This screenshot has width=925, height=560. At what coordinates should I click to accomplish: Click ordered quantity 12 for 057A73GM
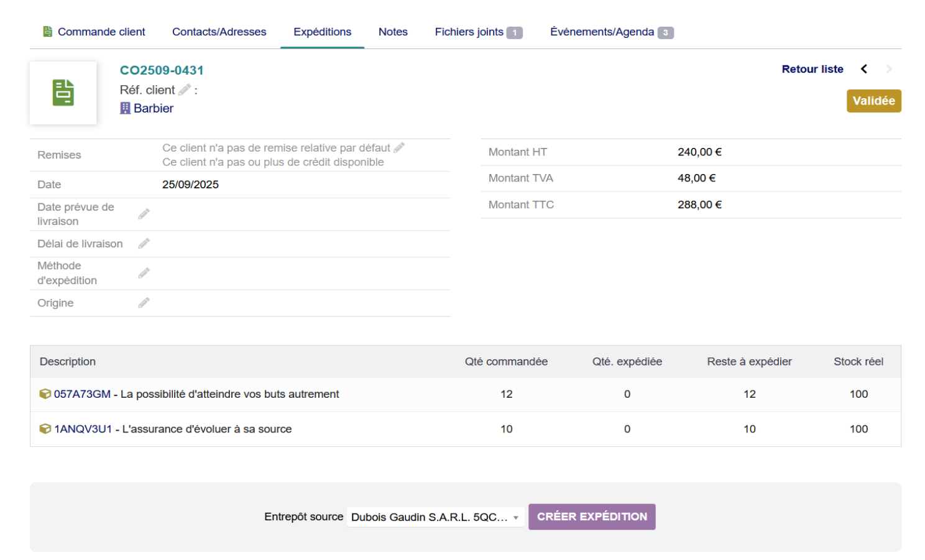507,394
